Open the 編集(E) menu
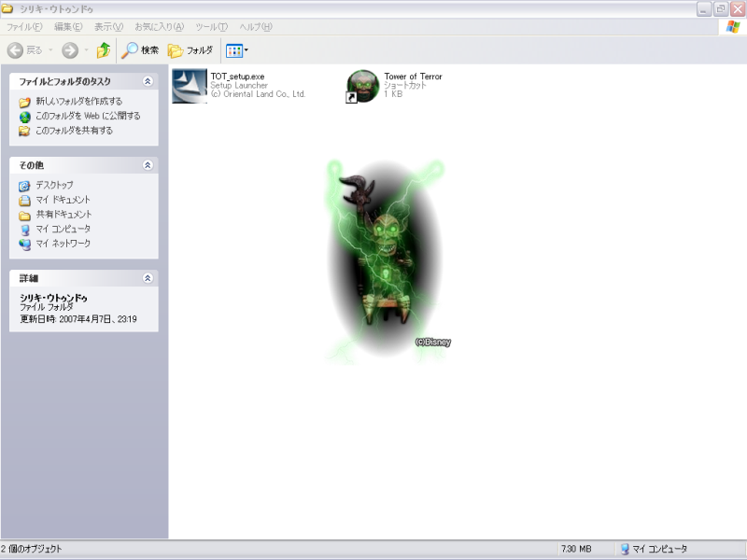 [68, 27]
